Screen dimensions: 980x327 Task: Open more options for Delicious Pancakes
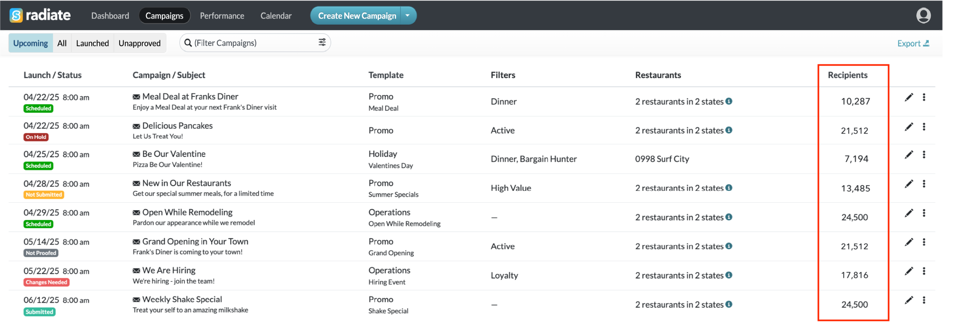tap(924, 127)
